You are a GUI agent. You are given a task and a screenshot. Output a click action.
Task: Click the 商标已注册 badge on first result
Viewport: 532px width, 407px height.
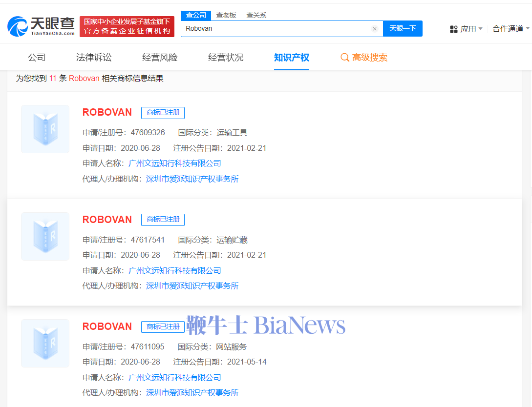[163, 113]
